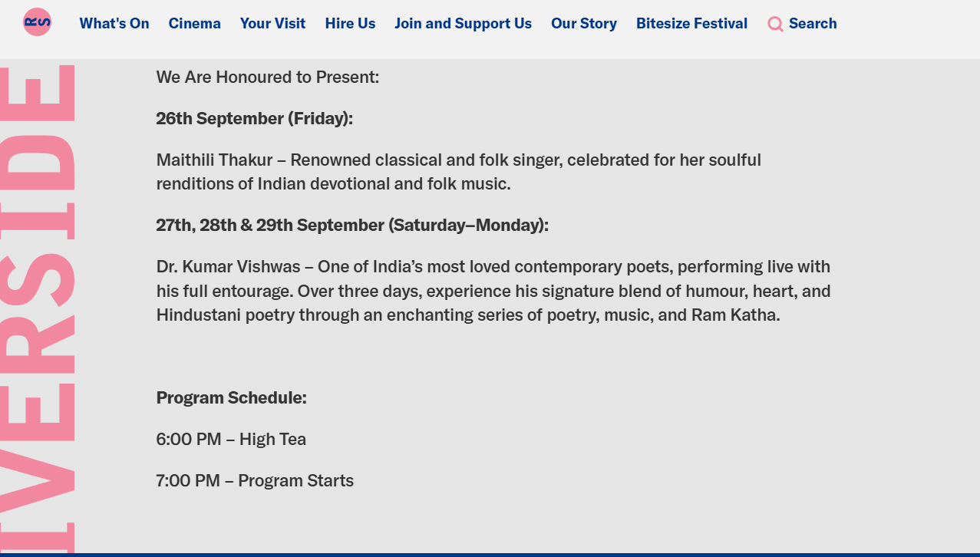Click the 26th September (Friday) heading
The height and width of the screenshot is (557, 980).
coord(255,119)
